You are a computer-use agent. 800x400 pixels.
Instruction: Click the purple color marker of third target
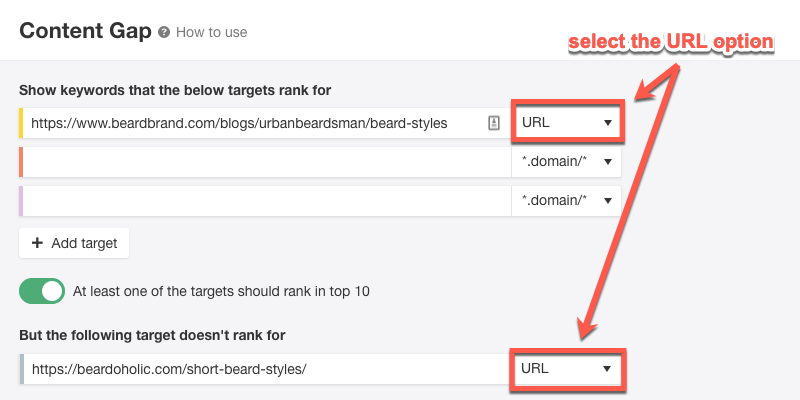(21, 201)
